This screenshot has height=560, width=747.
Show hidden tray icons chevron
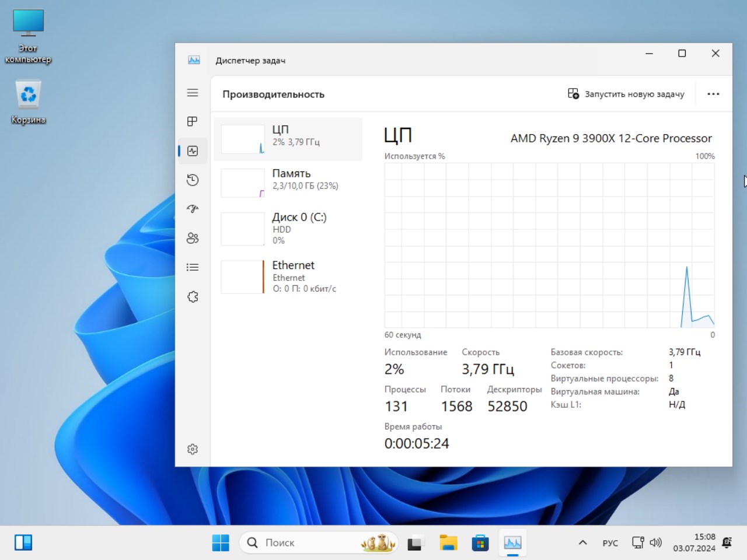(x=582, y=542)
